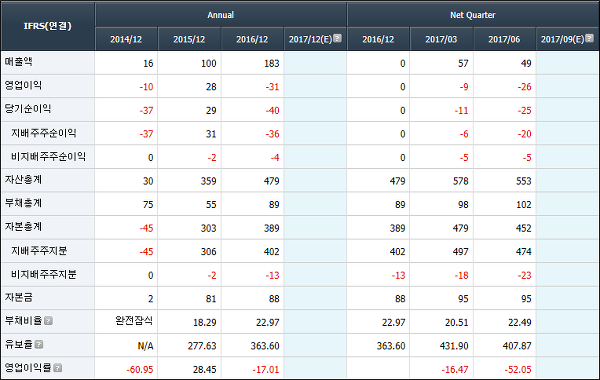Select the 유보율 row label
The image size is (600, 380).
(18, 344)
